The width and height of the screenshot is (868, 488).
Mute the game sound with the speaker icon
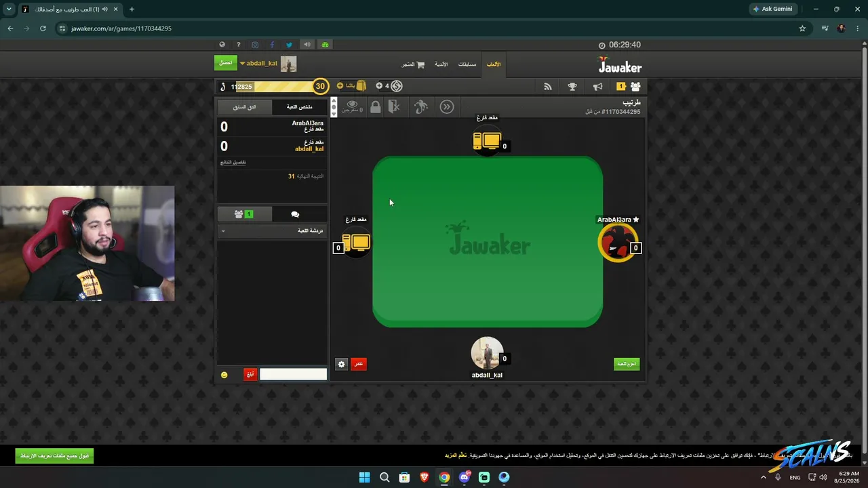point(307,45)
